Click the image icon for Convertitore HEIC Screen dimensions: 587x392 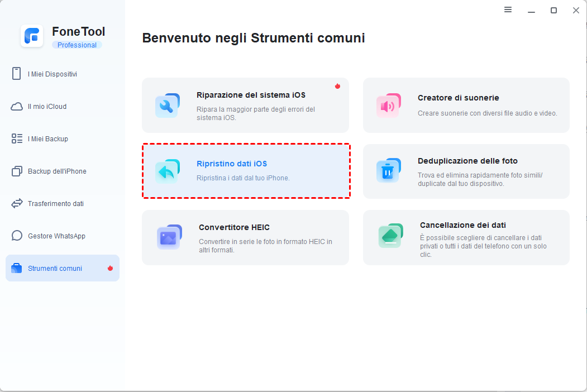pyautogui.click(x=169, y=237)
